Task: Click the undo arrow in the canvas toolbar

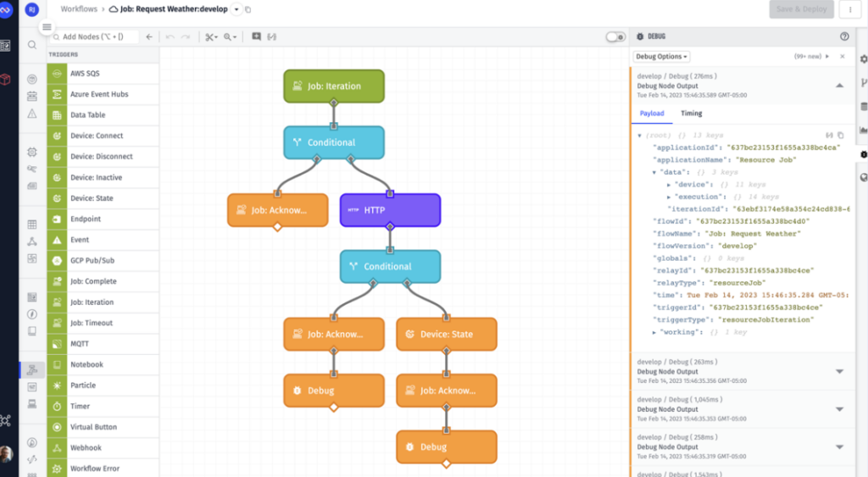Action: pyautogui.click(x=170, y=37)
